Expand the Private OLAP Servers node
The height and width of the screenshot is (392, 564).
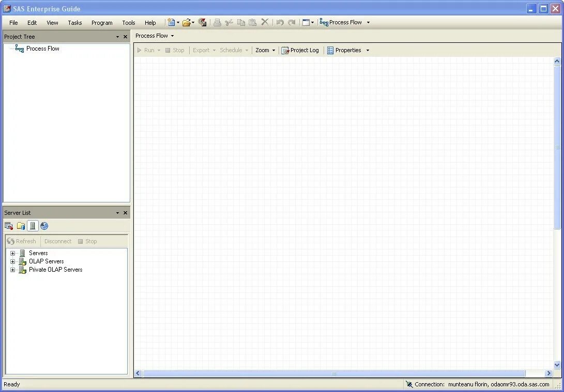click(12, 270)
